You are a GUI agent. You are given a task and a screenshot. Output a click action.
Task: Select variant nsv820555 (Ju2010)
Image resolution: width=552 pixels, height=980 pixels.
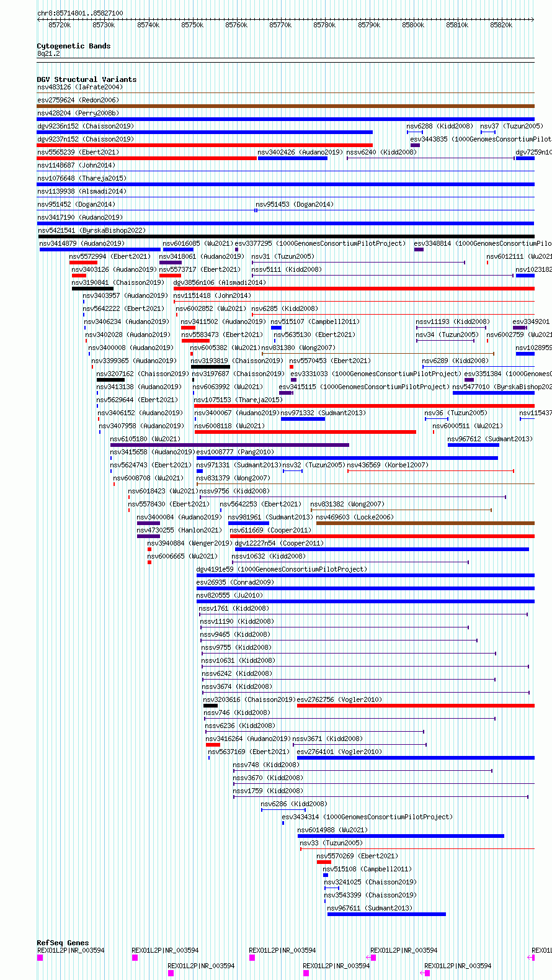(229, 595)
